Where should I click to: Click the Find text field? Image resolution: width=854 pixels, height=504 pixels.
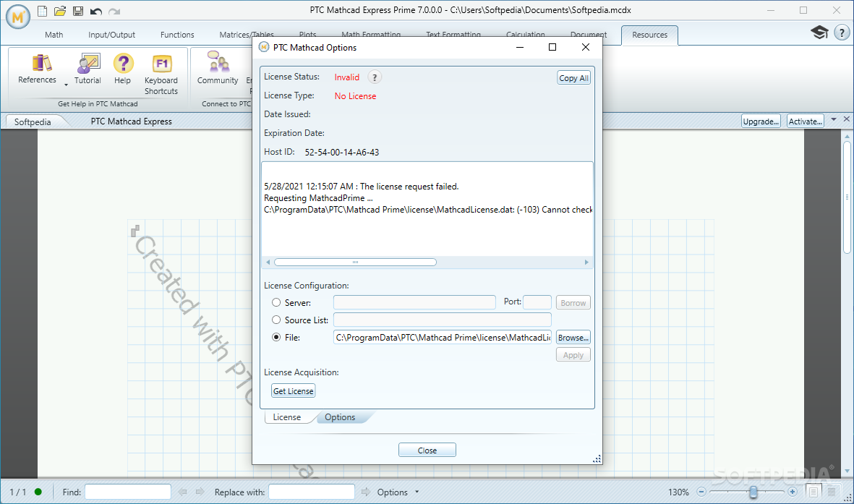pyautogui.click(x=128, y=492)
